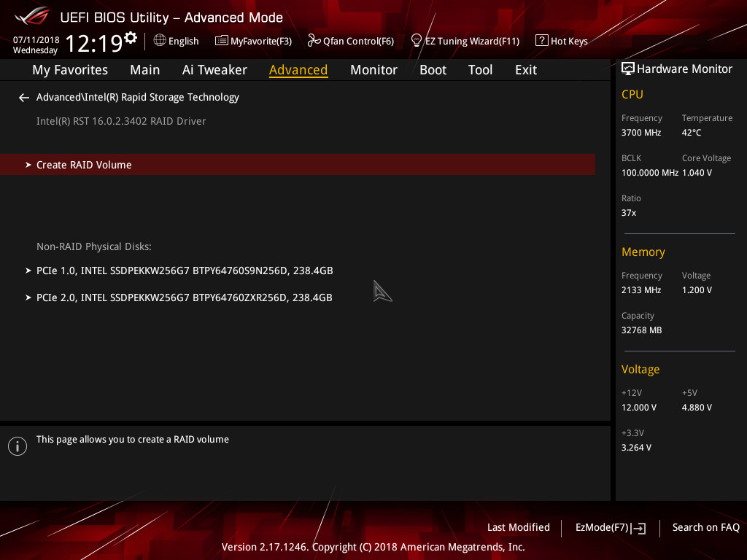Switch to the Tool tab
747x560 pixels.
(480, 70)
